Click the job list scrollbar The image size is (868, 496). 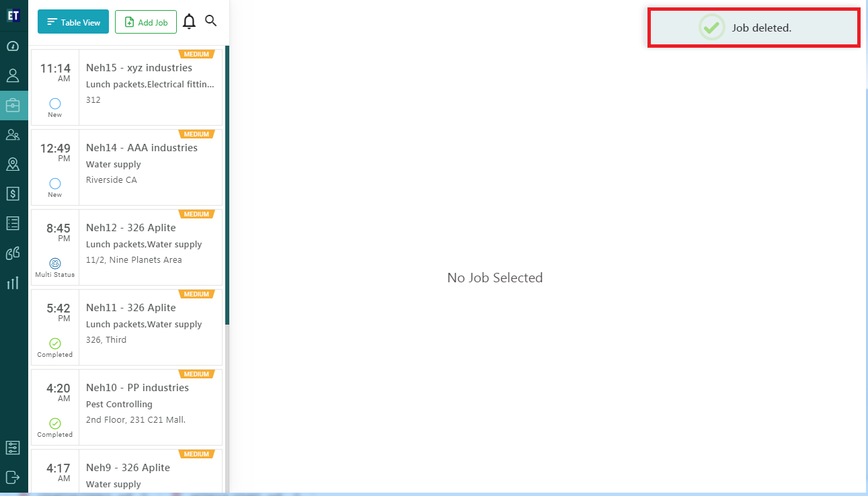pos(227,185)
